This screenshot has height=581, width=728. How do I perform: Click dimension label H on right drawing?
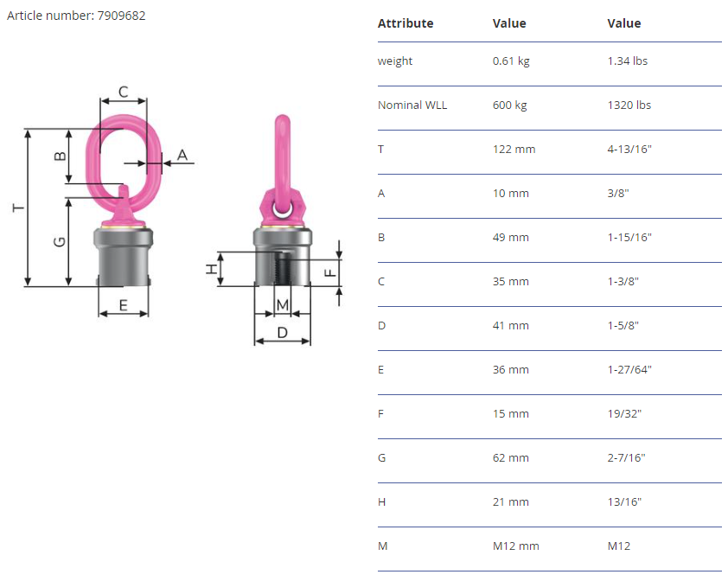pos(212,269)
